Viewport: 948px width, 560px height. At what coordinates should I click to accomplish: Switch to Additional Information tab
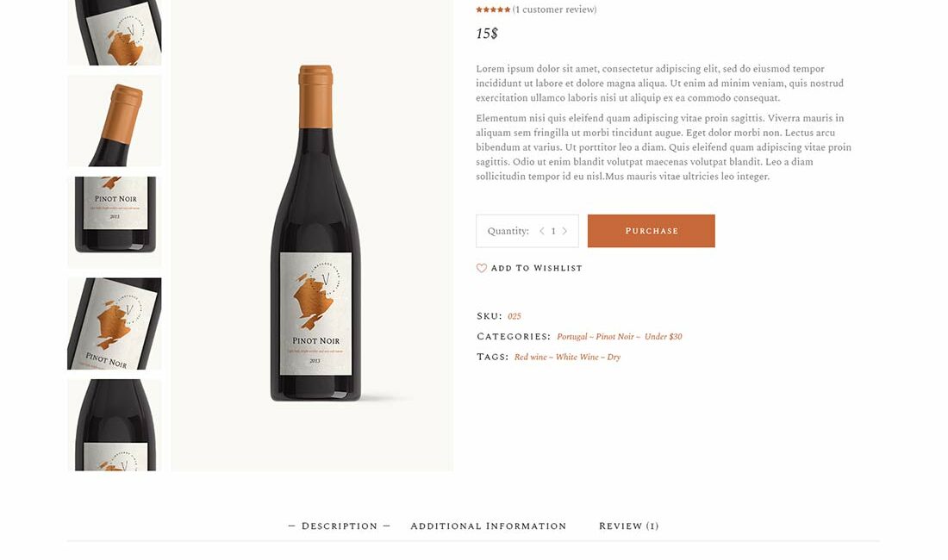(x=489, y=526)
